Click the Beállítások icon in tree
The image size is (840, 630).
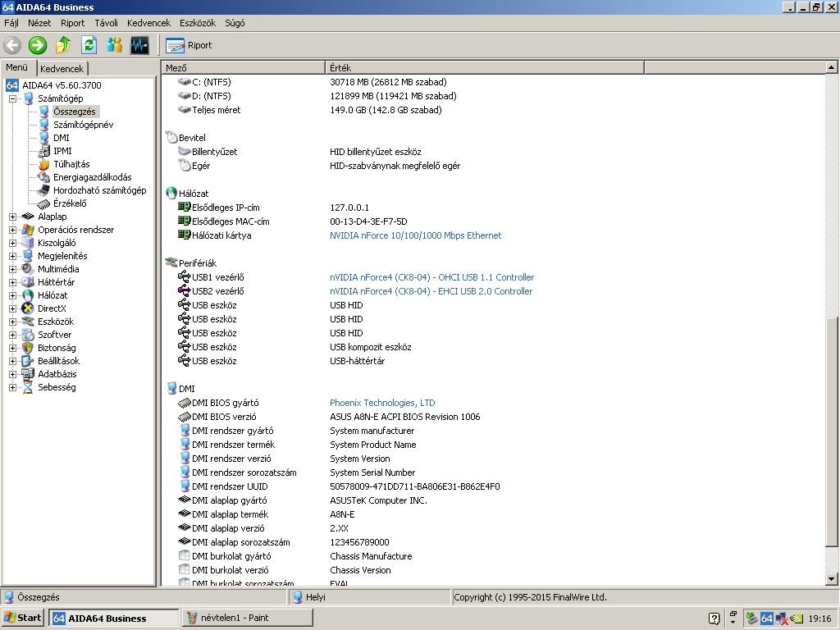point(28,361)
